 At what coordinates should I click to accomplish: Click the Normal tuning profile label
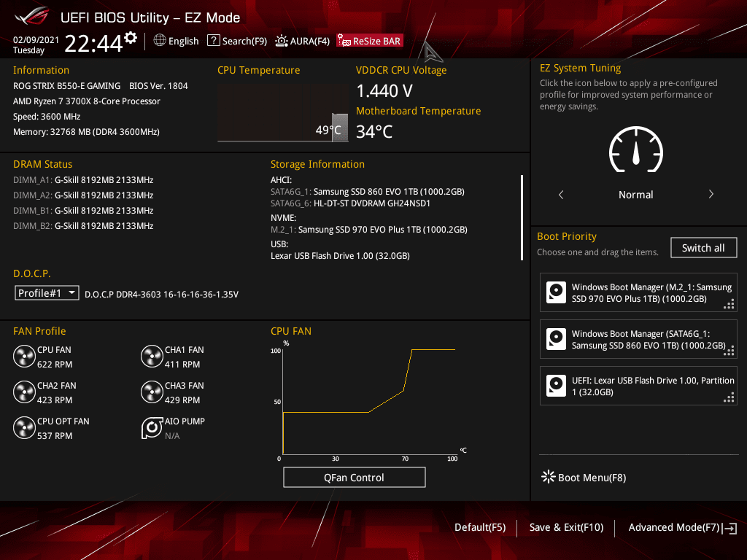click(636, 195)
